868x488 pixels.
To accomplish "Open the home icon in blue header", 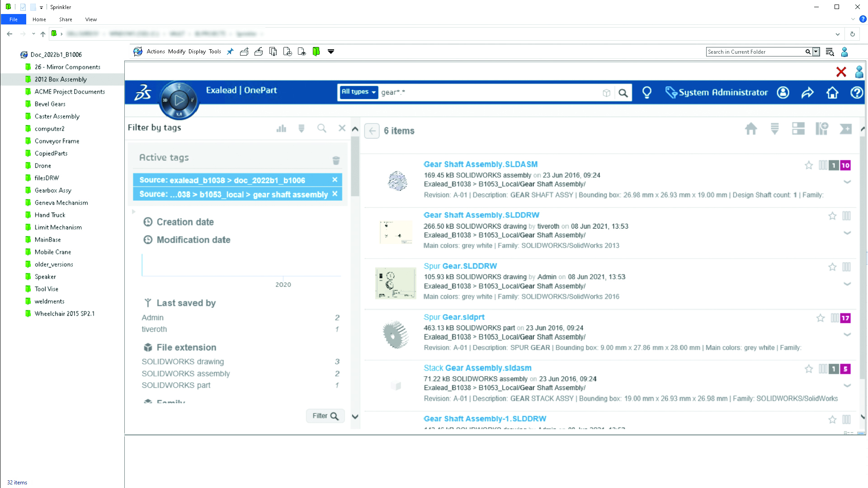I will point(832,93).
